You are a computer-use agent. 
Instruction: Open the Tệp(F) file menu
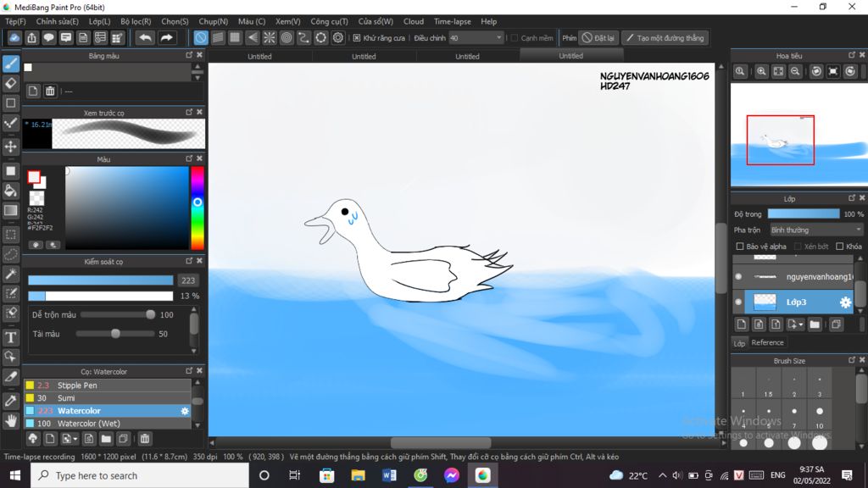tap(15, 21)
